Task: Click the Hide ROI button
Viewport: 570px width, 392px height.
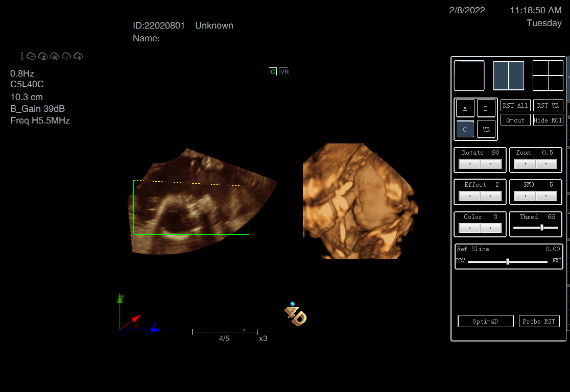Action: point(548,120)
